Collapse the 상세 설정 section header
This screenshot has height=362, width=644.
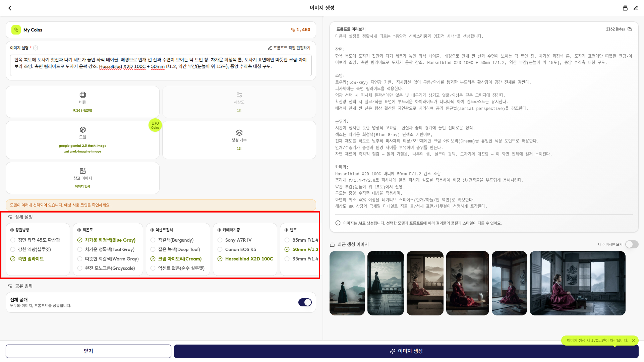(x=23, y=217)
